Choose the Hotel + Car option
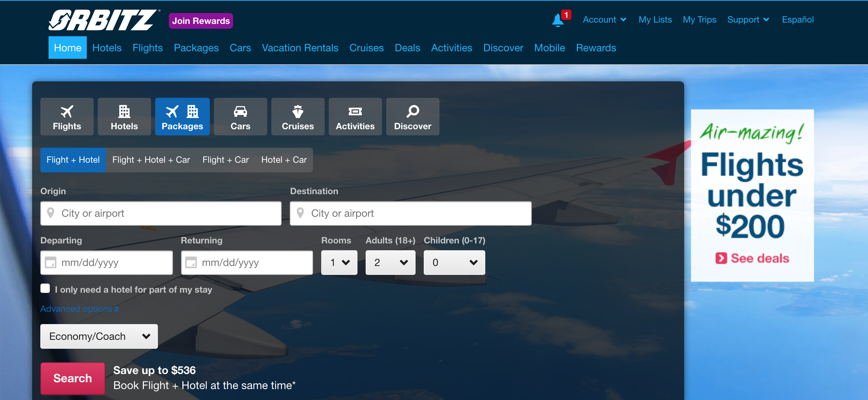 pyautogui.click(x=284, y=160)
